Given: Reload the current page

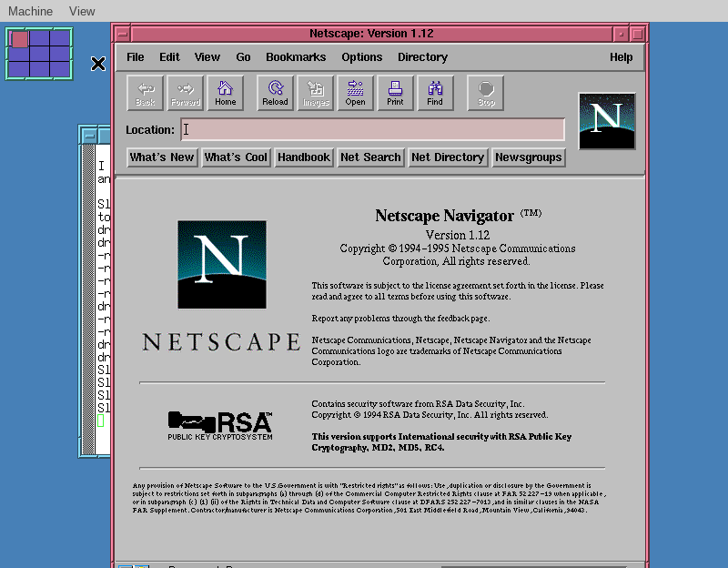Looking at the screenshot, I should click(x=276, y=94).
